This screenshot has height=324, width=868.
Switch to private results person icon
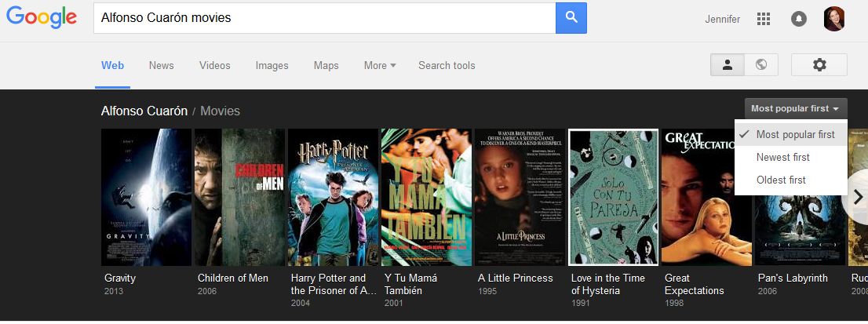point(728,65)
